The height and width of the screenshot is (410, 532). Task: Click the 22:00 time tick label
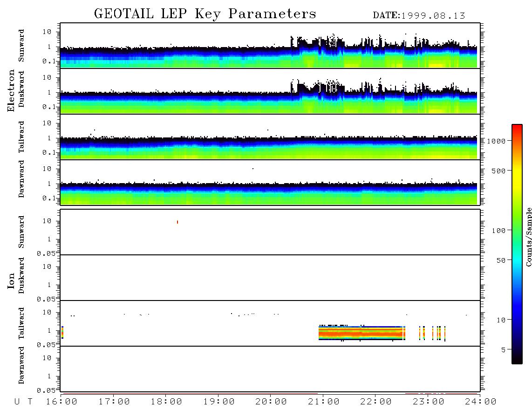click(376, 402)
